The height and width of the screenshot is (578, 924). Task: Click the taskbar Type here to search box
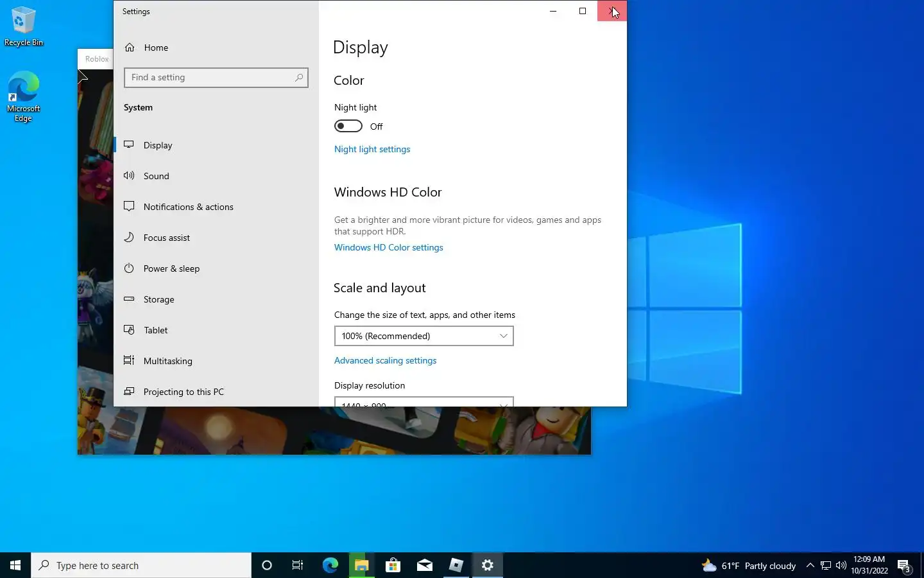[x=141, y=565]
